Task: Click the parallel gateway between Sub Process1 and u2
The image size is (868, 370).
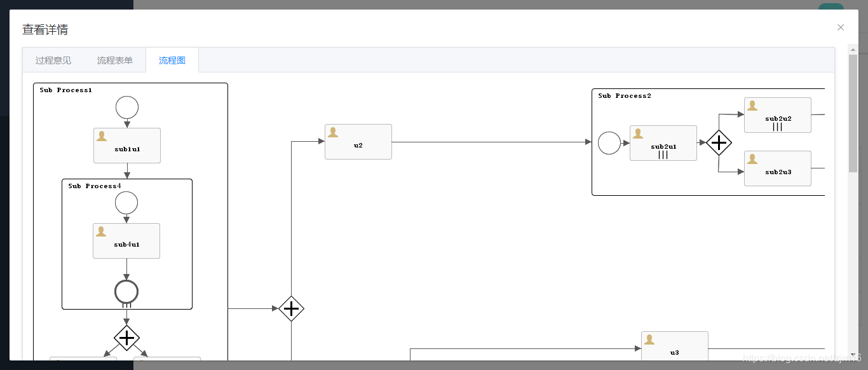Action: click(x=291, y=308)
